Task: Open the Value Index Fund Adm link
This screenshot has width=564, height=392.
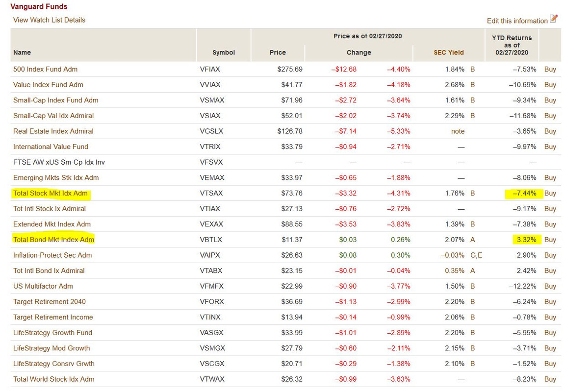Action: (x=48, y=84)
